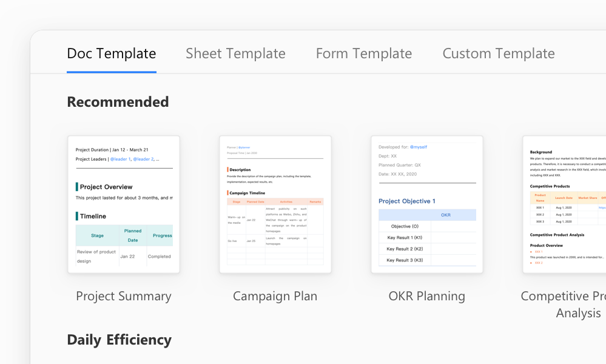
Task: Select the Form Template tab
Action: 364,54
